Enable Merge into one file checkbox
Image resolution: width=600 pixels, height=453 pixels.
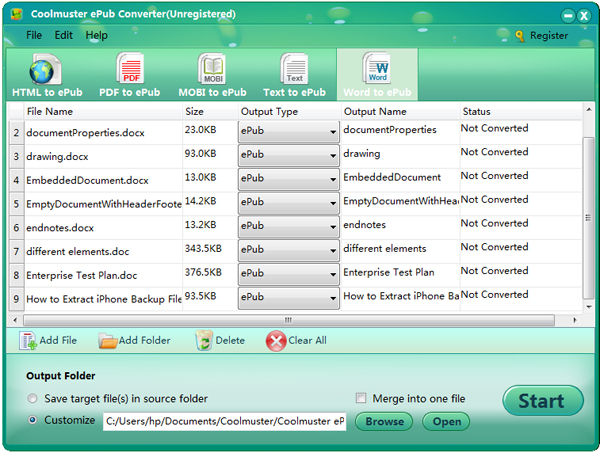361,398
